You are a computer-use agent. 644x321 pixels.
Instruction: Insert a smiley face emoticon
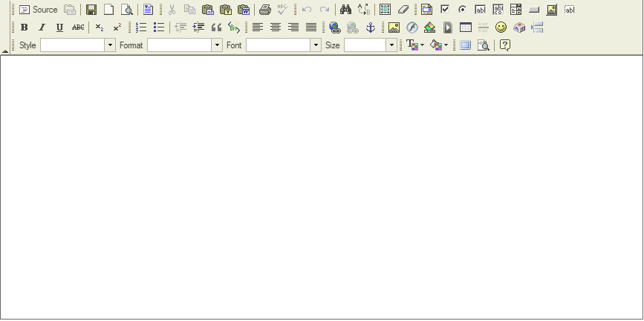[501, 27]
